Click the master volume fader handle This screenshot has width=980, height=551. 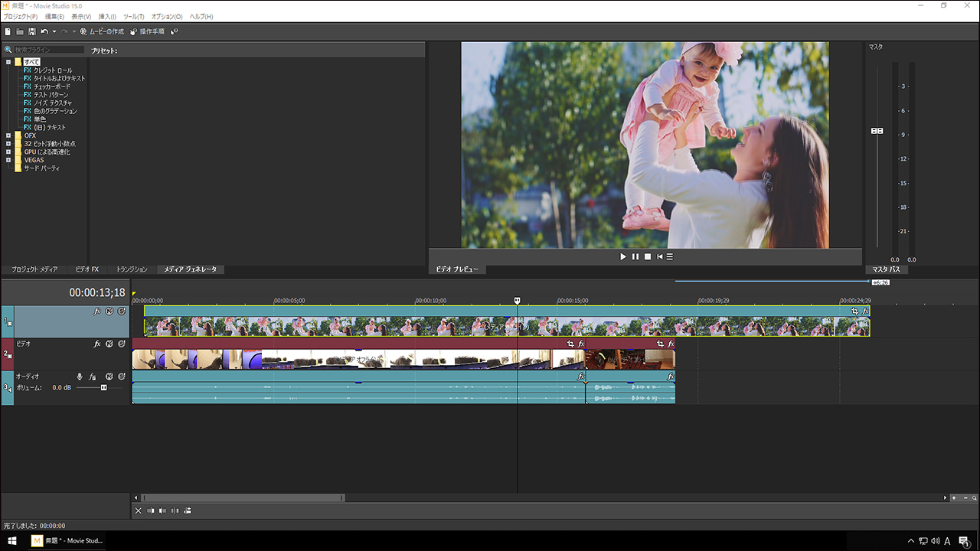pyautogui.click(x=877, y=131)
